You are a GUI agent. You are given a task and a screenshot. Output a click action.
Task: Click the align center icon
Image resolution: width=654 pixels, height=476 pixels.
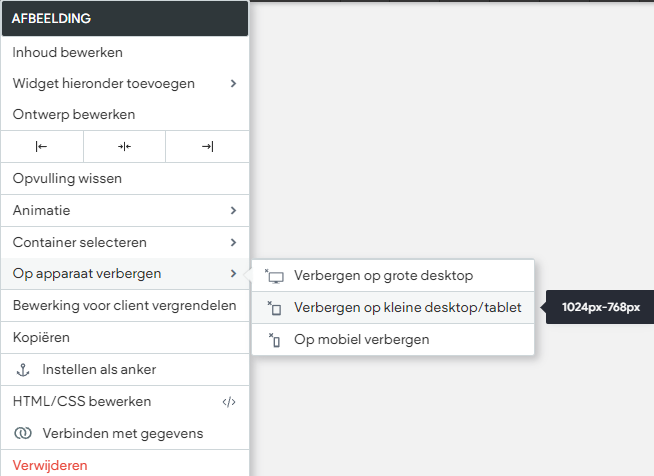point(124,146)
